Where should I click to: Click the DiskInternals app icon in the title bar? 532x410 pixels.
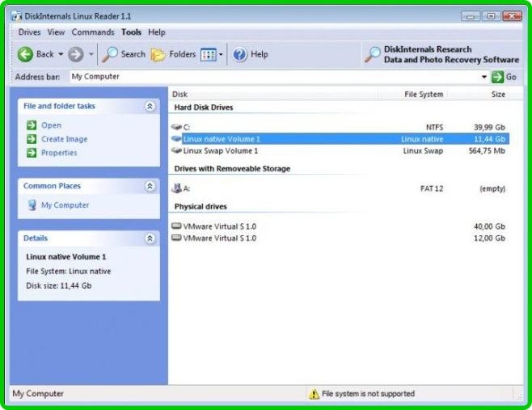(16, 16)
